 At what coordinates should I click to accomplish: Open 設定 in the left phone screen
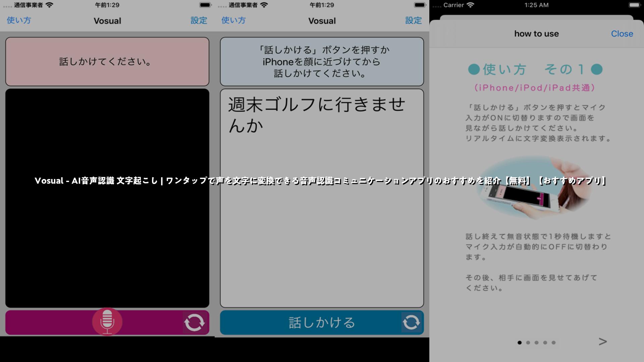pyautogui.click(x=199, y=20)
